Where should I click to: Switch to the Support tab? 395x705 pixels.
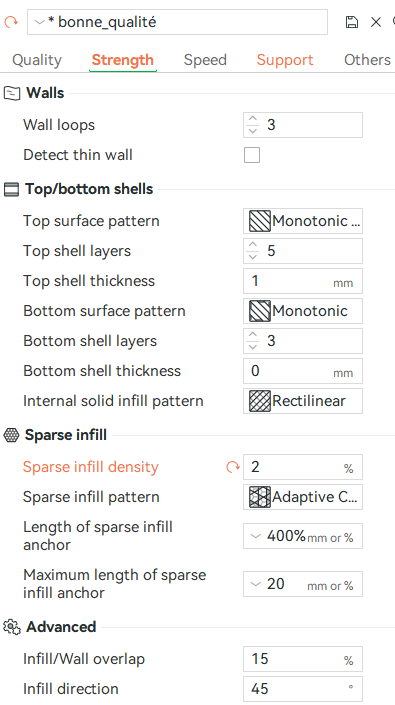[285, 60]
